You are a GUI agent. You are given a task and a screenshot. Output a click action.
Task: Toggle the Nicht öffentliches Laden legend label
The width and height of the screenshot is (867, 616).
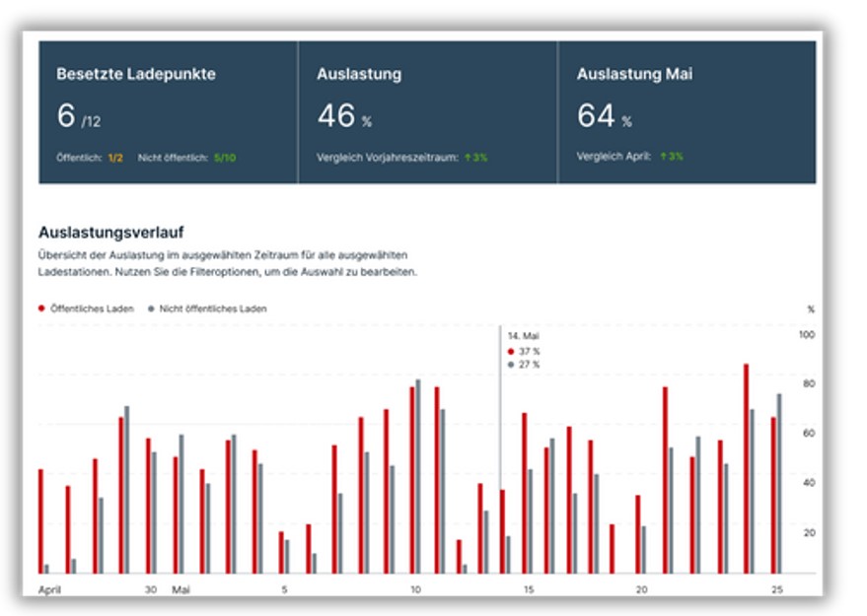213,308
